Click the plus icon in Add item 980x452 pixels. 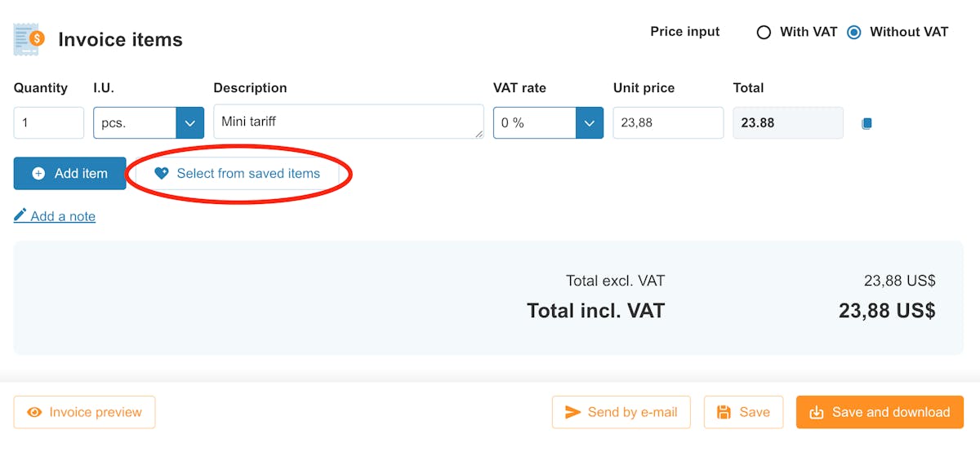(x=38, y=174)
